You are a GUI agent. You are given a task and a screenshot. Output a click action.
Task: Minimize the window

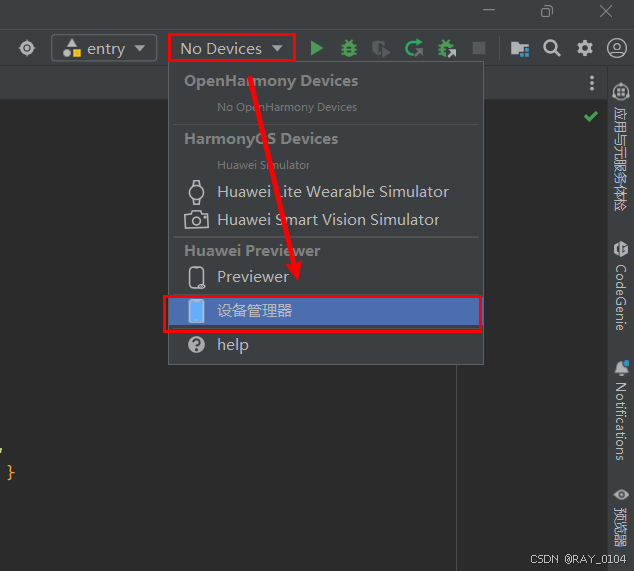[489, 11]
